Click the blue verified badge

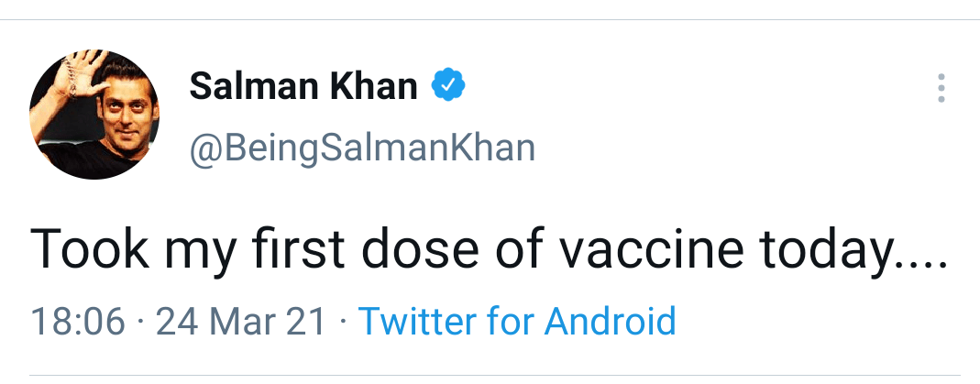[448, 85]
